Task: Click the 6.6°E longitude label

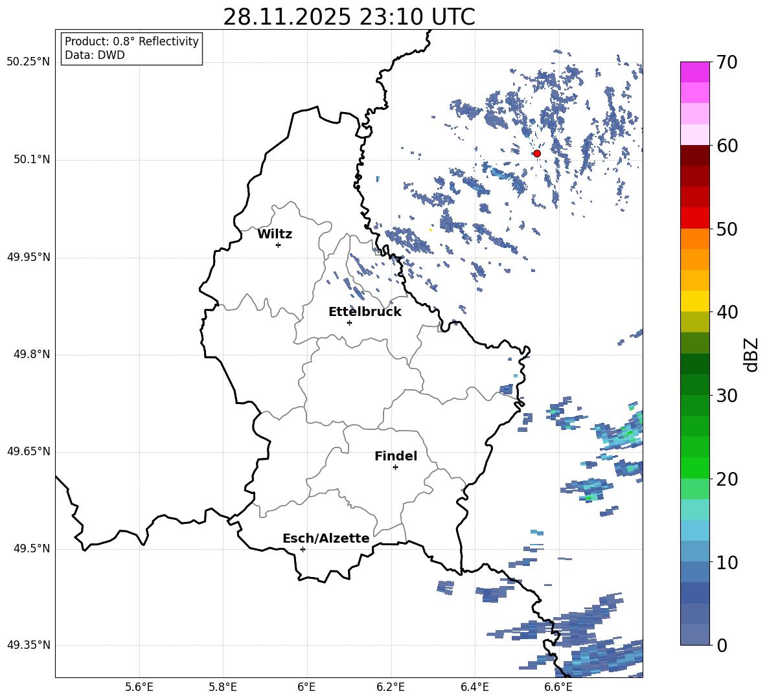Action: click(558, 687)
